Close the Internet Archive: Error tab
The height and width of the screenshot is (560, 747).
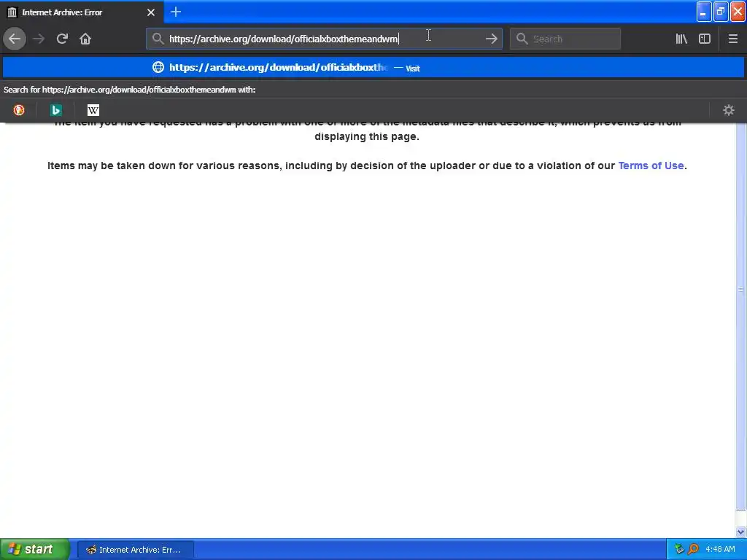click(150, 12)
